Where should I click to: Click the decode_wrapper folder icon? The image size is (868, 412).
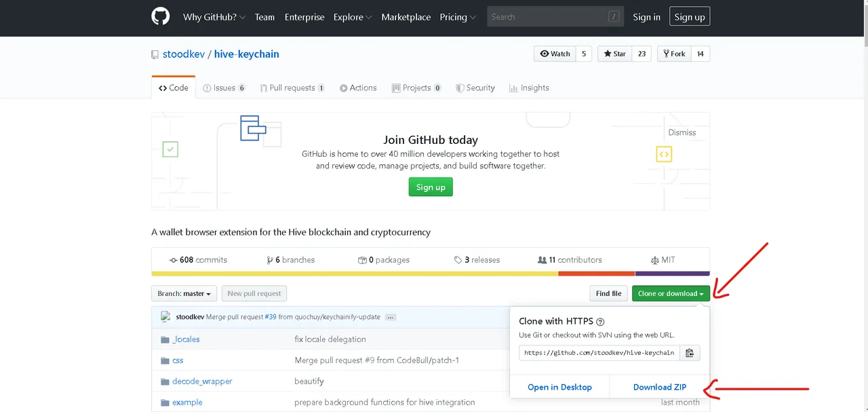click(x=165, y=381)
